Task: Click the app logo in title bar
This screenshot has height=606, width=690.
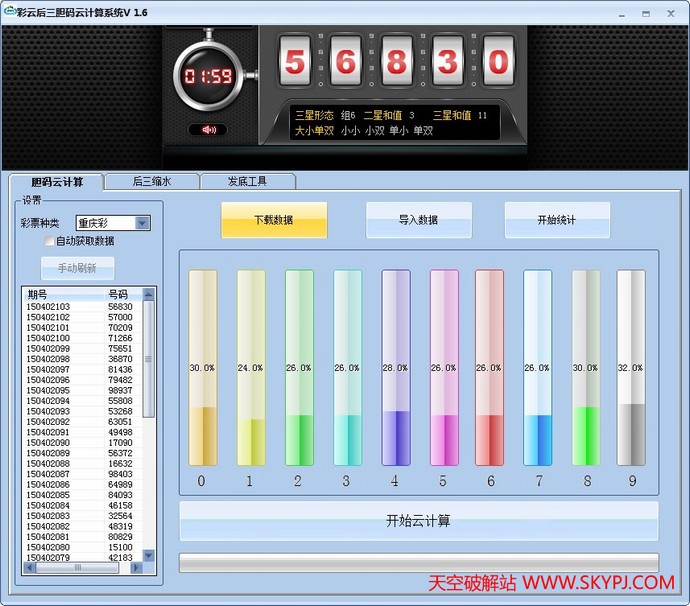Action: coord(9,11)
